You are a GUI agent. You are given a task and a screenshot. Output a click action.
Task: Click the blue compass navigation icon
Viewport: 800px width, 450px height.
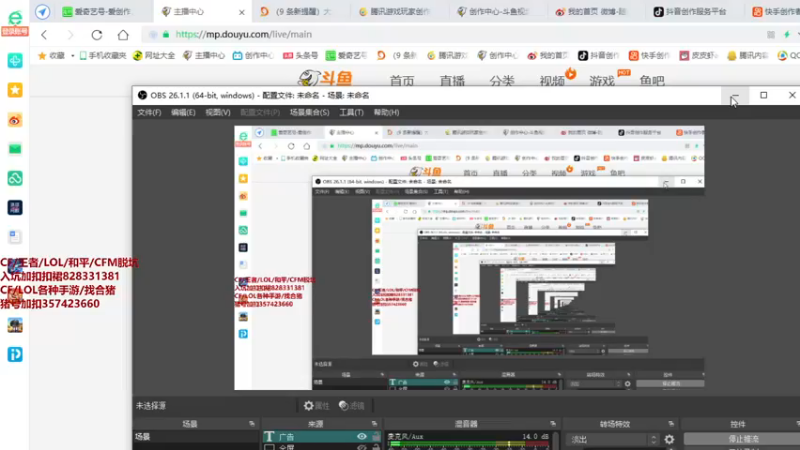point(43,11)
